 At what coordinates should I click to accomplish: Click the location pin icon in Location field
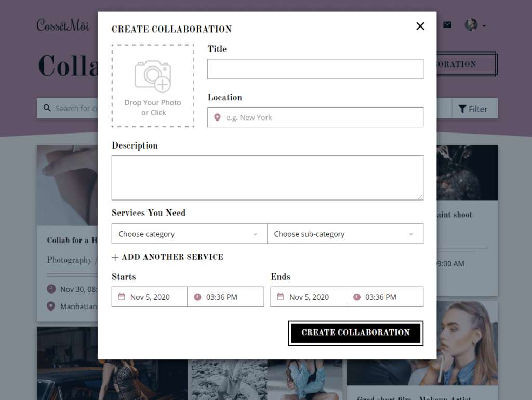pos(217,117)
